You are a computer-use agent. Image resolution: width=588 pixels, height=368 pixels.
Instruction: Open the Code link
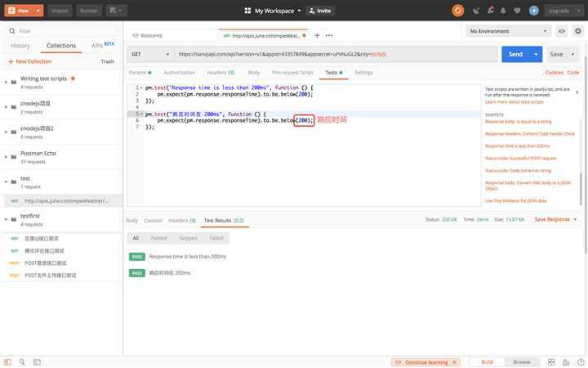pos(573,73)
